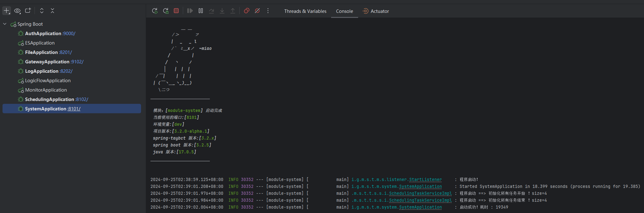Click the '启动成功! 耗时 : 19349' message
644x213 pixels.
pos(484,207)
